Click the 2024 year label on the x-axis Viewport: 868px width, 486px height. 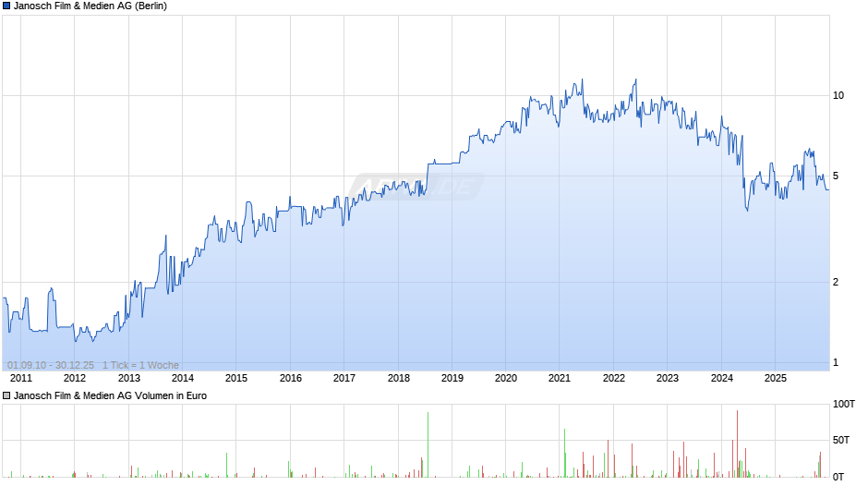click(722, 378)
